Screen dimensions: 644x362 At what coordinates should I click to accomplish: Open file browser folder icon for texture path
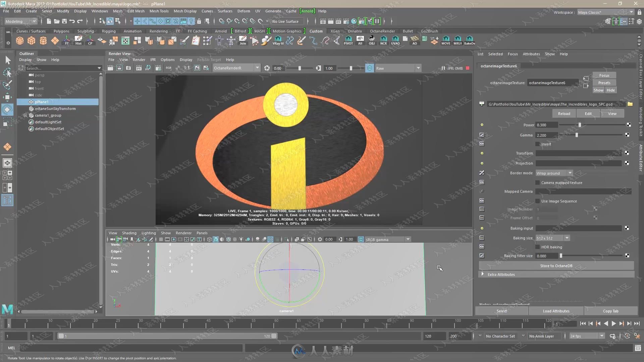[630, 104]
